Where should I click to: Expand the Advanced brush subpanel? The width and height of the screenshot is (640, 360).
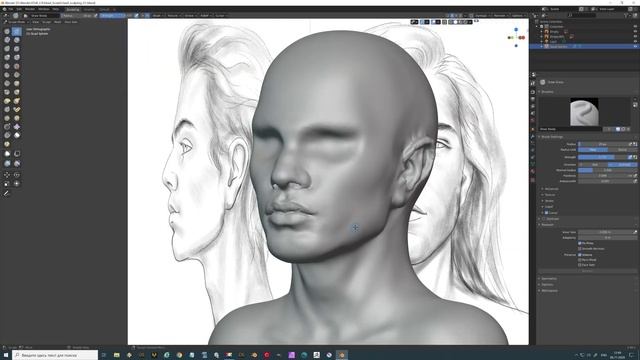click(551, 189)
